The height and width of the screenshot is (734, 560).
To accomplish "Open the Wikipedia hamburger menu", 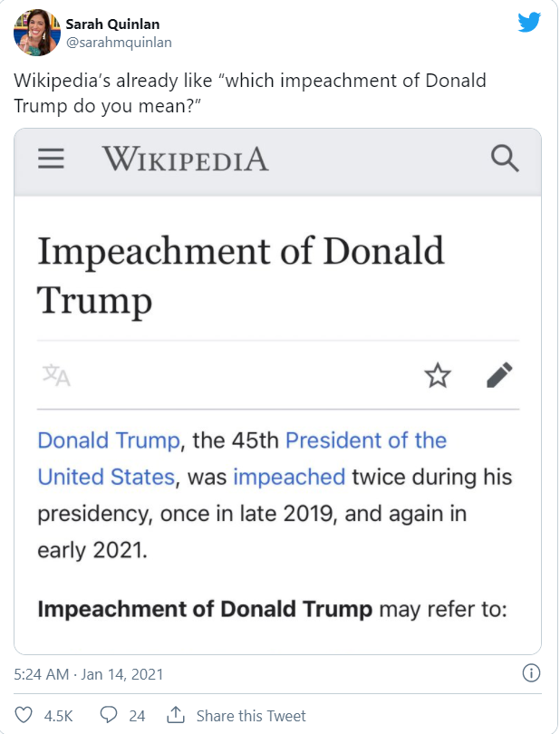I will point(51,159).
